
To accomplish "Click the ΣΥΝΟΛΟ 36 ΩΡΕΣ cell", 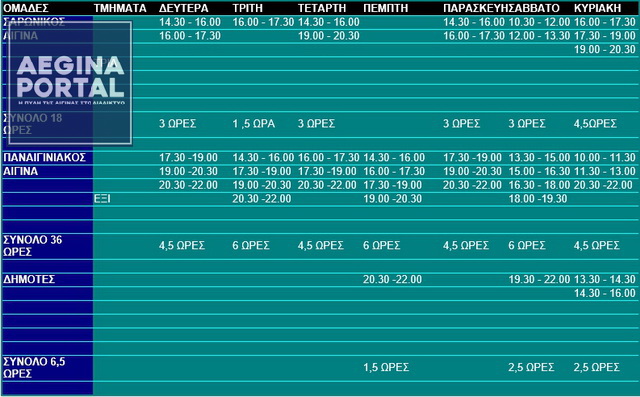I will point(33,246).
